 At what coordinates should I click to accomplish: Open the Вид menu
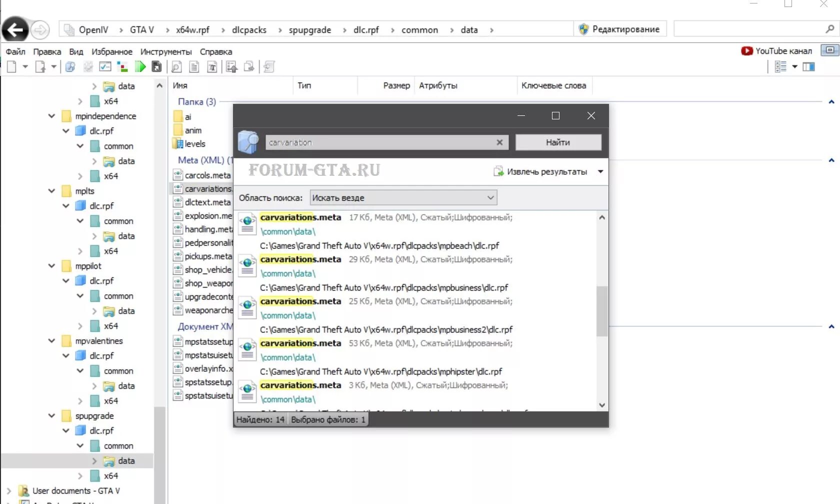click(x=76, y=51)
